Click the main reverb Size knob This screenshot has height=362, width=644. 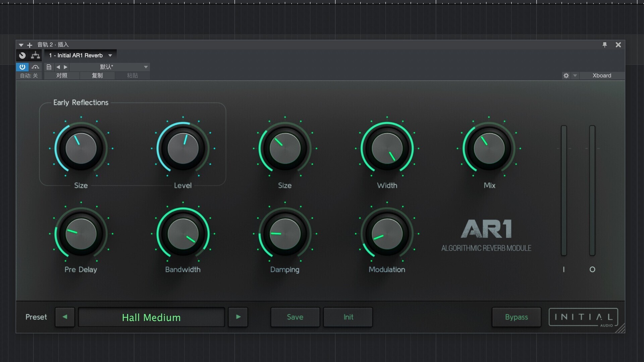[285, 148]
